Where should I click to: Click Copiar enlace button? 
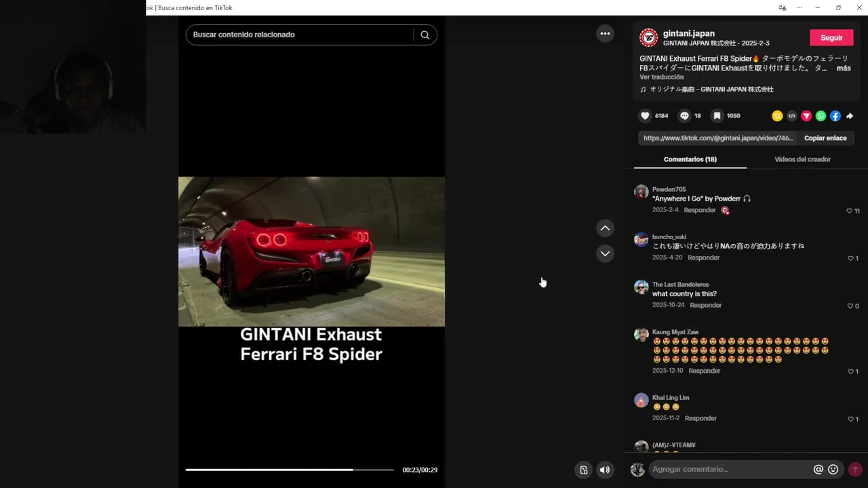click(x=825, y=138)
